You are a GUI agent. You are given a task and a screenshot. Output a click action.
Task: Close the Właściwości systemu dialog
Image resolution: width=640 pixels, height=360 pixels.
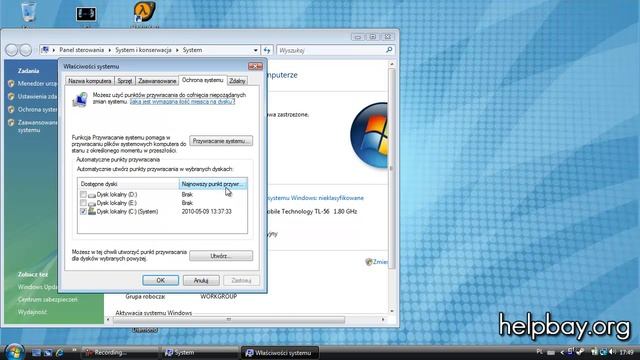[x=255, y=66]
